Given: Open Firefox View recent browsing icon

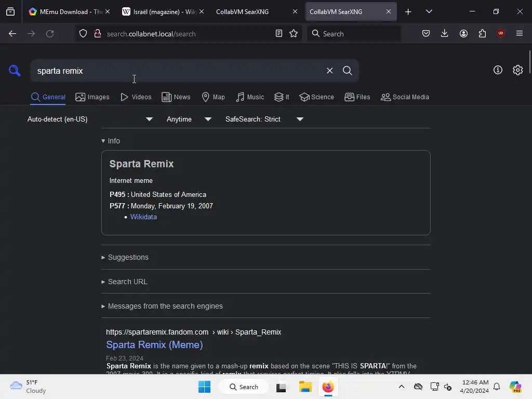Looking at the screenshot, I should [x=10, y=12].
